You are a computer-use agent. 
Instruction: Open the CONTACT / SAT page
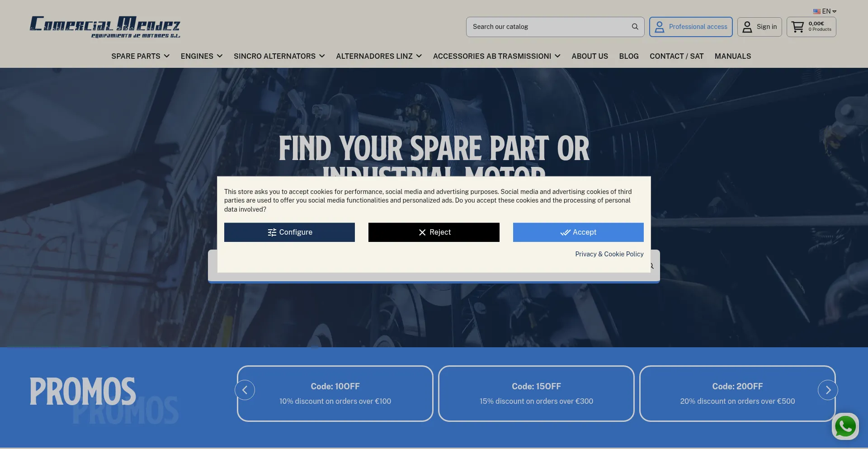pos(676,56)
